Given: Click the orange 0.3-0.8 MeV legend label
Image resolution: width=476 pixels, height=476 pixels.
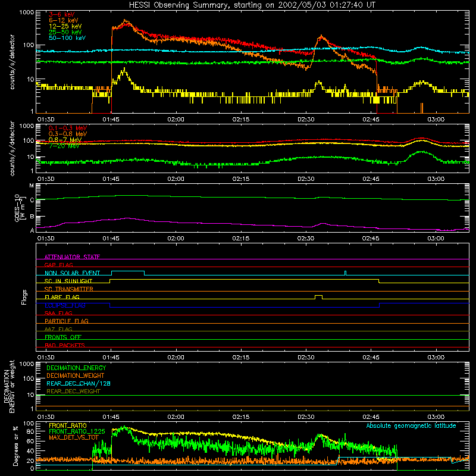Looking at the screenshot, I should pos(68,134).
